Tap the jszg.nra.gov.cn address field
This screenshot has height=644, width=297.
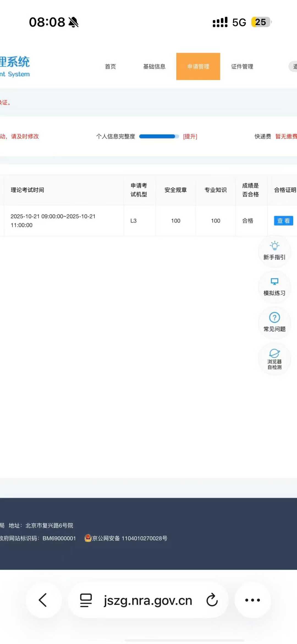pyautogui.click(x=148, y=600)
